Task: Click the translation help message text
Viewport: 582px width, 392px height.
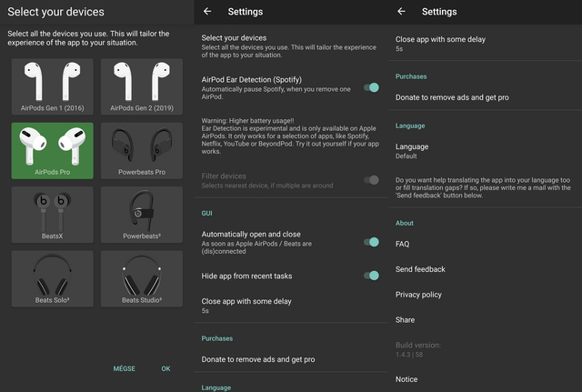Action: click(483, 187)
